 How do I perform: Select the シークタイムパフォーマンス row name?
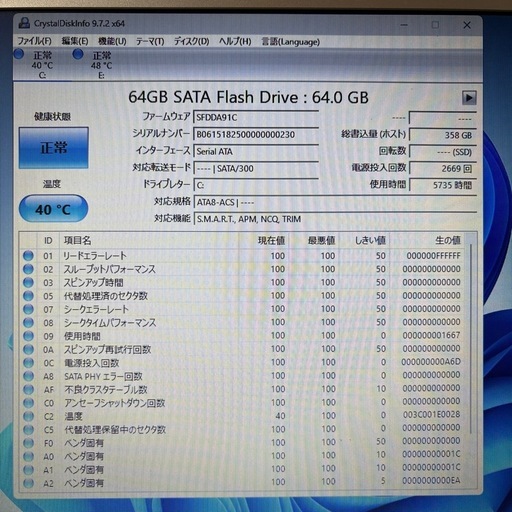click(x=110, y=323)
